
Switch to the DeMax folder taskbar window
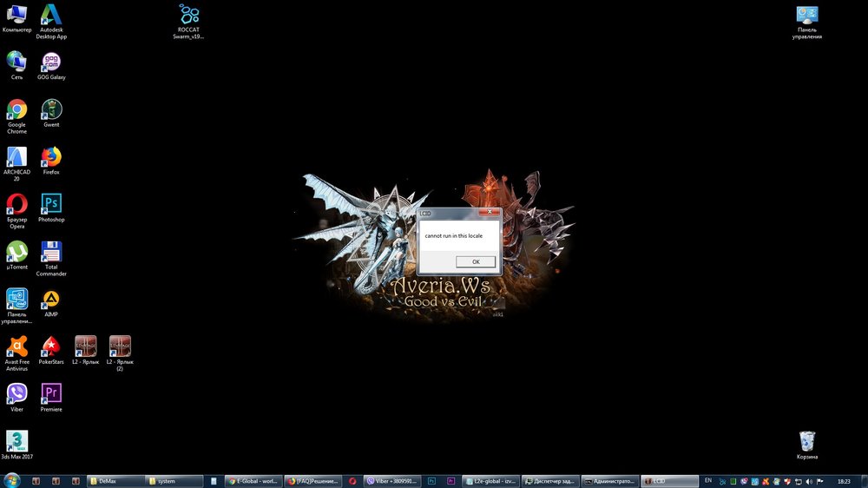pyautogui.click(x=115, y=480)
